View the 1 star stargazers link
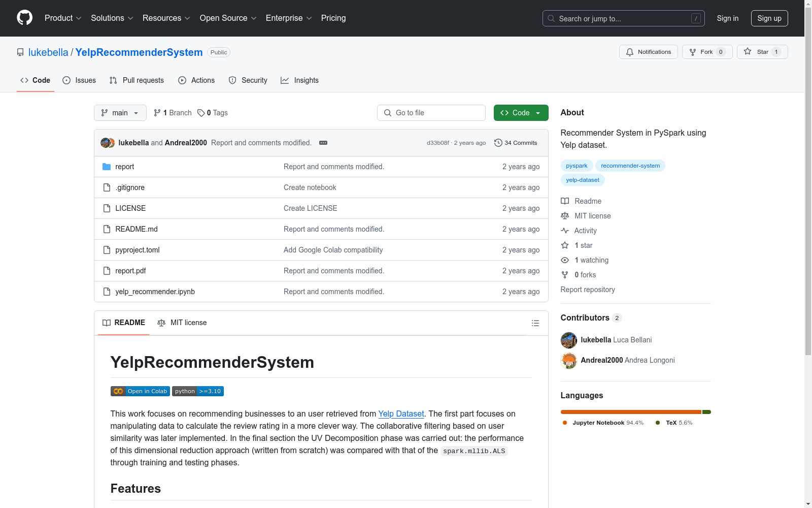Viewport: 812px width, 508px height. (577, 245)
